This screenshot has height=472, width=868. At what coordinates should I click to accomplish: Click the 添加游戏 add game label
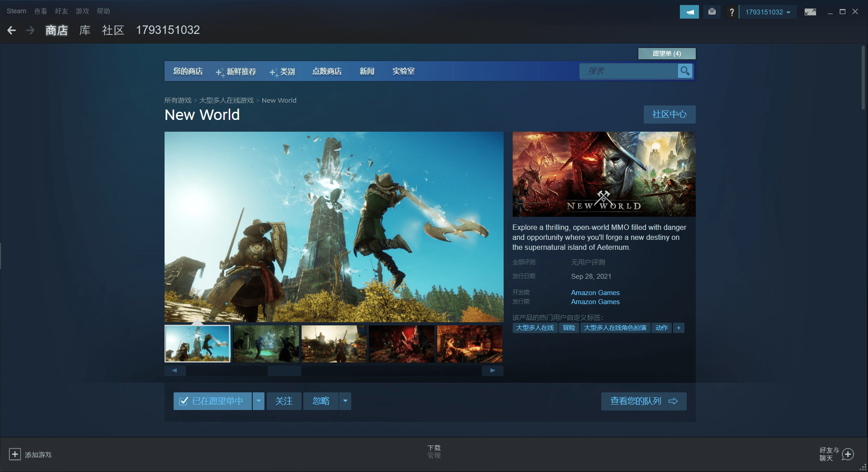tap(38, 455)
